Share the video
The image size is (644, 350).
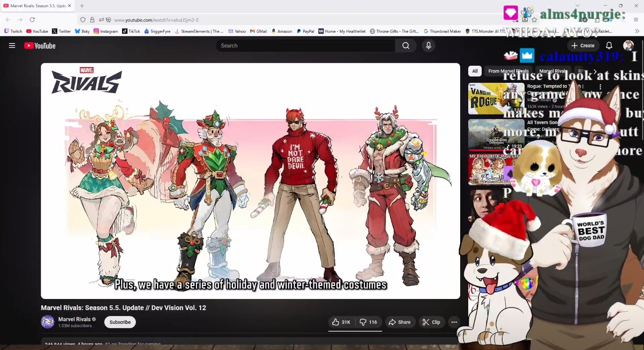pyautogui.click(x=399, y=322)
